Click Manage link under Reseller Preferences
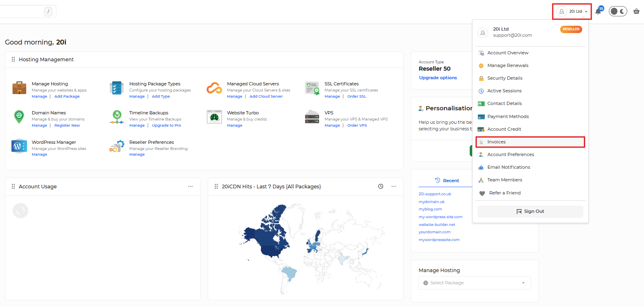Image resolution: width=644 pixels, height=306 pixels. click(137, 154)
